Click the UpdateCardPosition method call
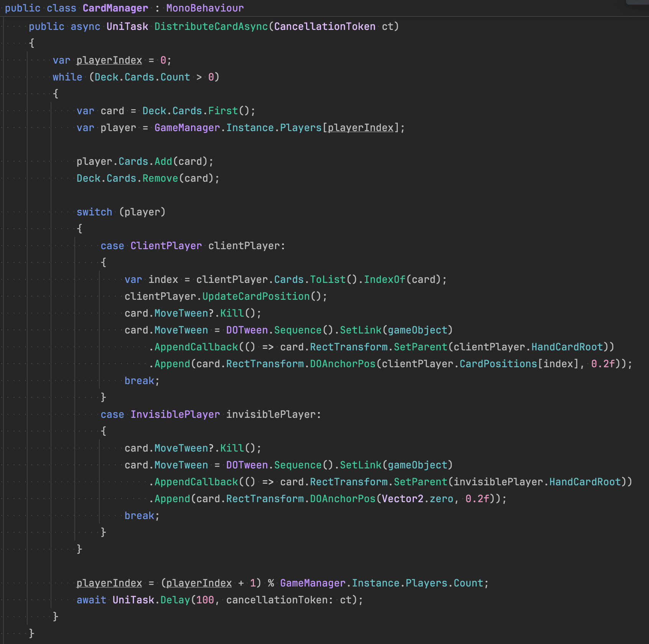This screenshot has height=644, width=649. (x=256, y=296)
